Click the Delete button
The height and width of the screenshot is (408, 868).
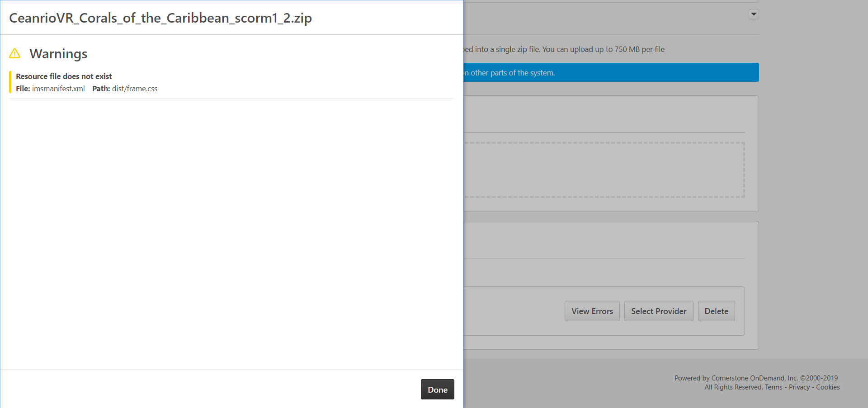tap(716, 311)
